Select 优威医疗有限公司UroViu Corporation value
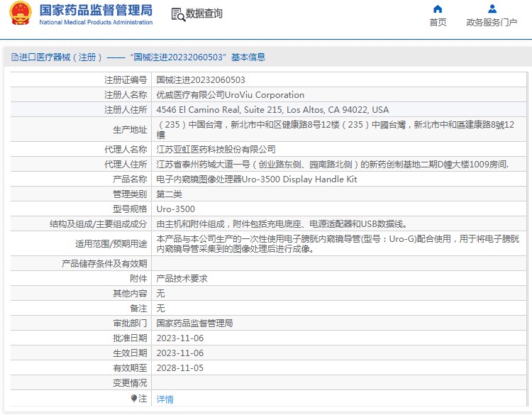This screenshot has width=532, height=415. pos(230,95)
